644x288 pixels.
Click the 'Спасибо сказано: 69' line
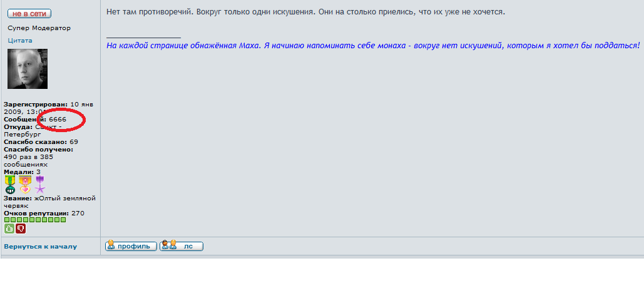tap(41, 142)
